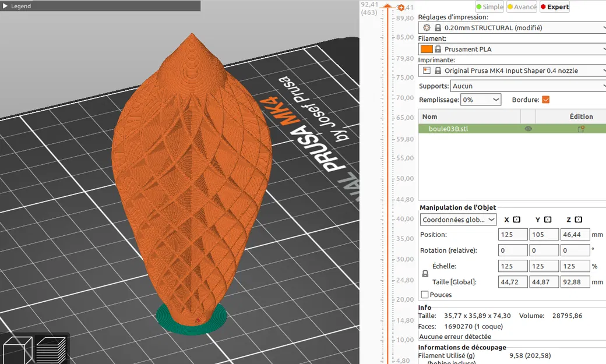This screenshot has height=364, width=606.
Task: Click the print settings cog icon
Action: pos(427,28)
